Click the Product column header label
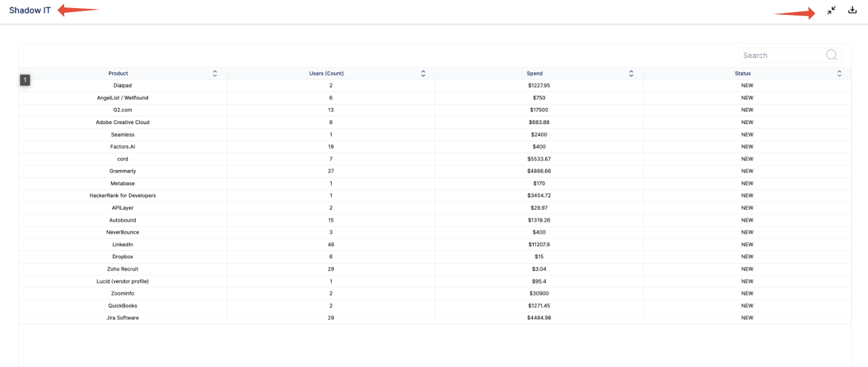Image resolution: width=868 pixels, height=367 pixels. (x=118, y=74)
